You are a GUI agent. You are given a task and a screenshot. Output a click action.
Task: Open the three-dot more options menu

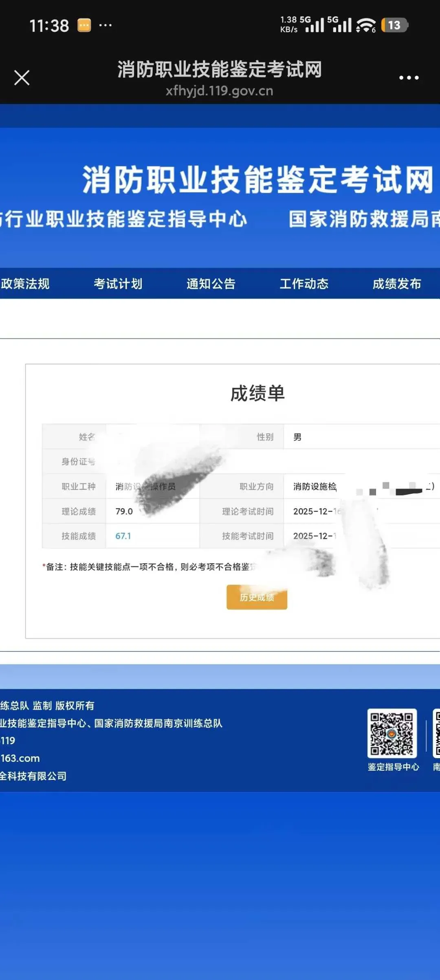point(409,77)
